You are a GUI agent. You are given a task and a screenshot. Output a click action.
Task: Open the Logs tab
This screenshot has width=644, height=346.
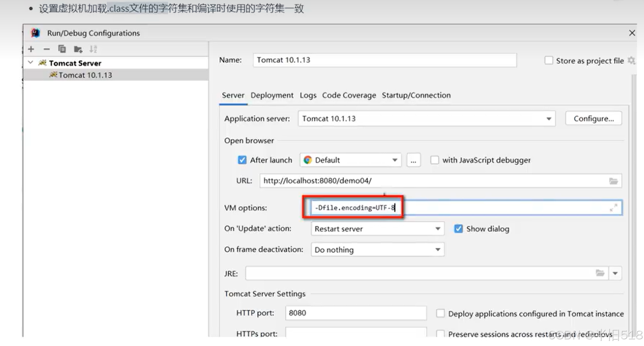(308, 95)
